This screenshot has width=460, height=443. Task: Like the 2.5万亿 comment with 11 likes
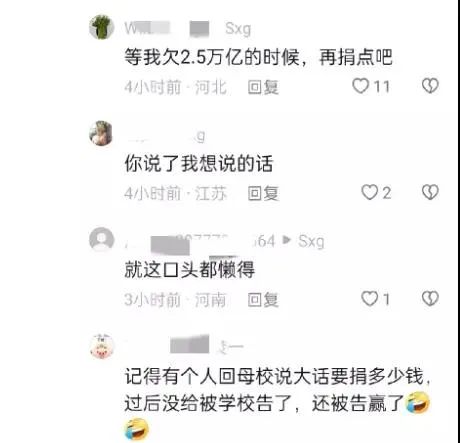pos(361,86)
